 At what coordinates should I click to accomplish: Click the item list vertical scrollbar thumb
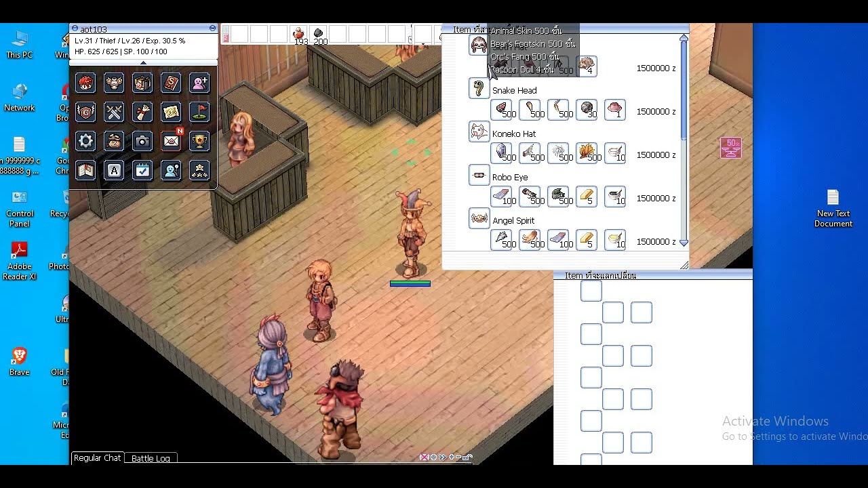click(684, 91)
